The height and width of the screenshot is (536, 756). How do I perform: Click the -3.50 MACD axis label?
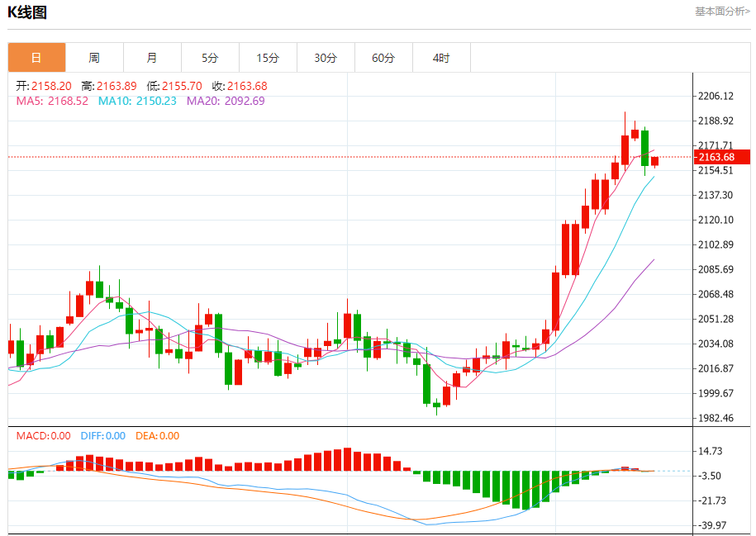[710, 476]
